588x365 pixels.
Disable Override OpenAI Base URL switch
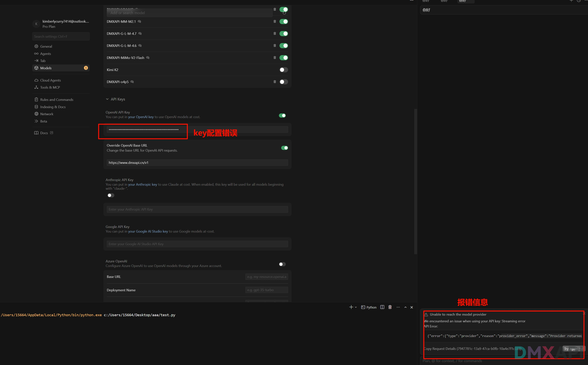(284, 148)
